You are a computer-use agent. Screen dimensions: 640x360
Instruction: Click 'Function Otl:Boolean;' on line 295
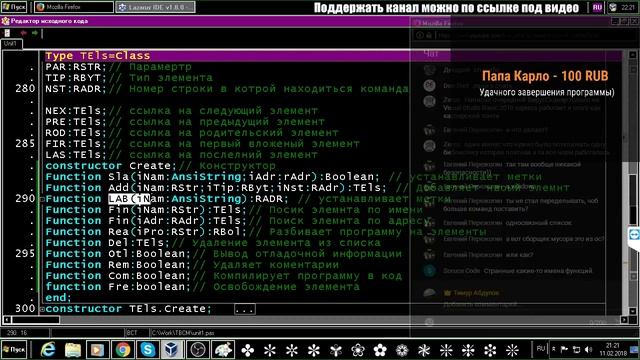(118, 254)
